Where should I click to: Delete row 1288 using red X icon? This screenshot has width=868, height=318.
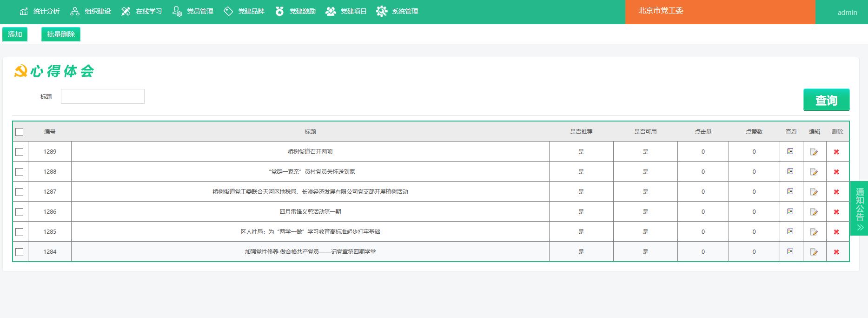(836, 172)
